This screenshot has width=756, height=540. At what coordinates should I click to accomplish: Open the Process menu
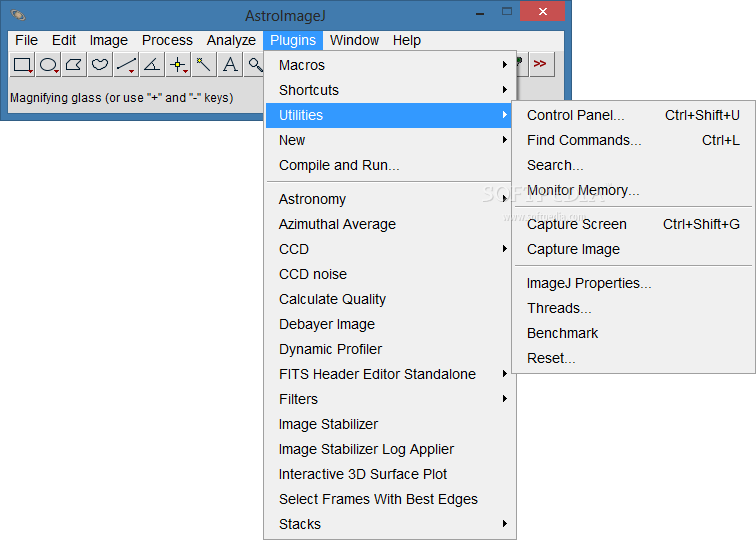point(167,40)
